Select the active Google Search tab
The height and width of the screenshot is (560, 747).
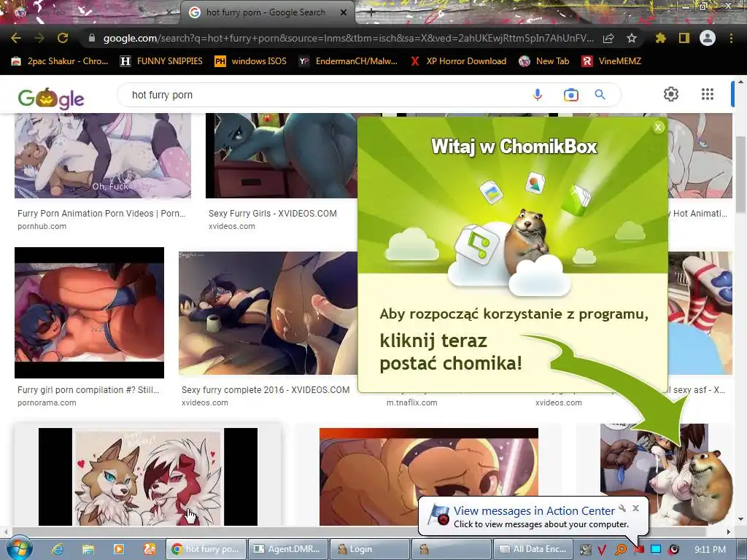[266, 13]
